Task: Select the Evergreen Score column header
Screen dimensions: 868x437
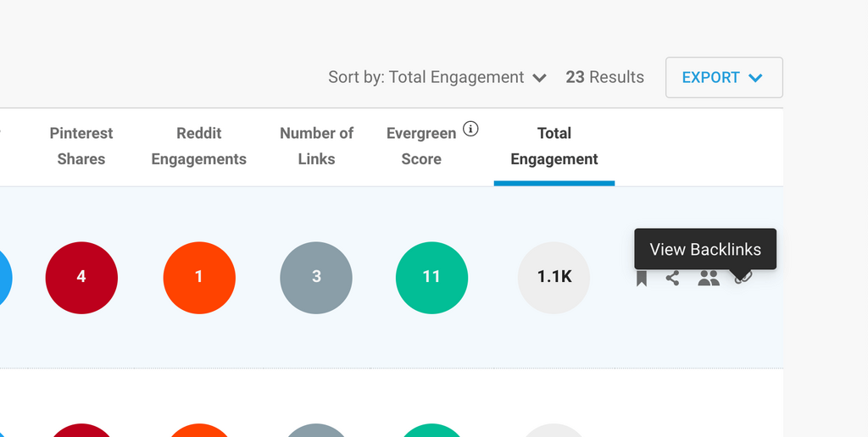Action: 421,146
